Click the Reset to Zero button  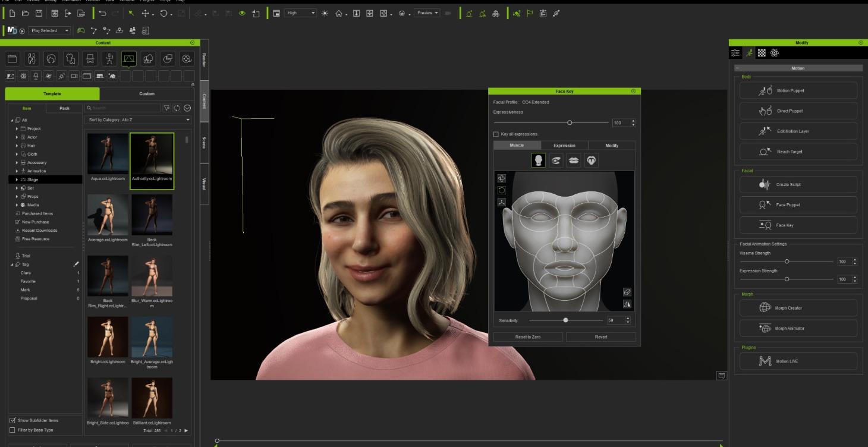527,336
